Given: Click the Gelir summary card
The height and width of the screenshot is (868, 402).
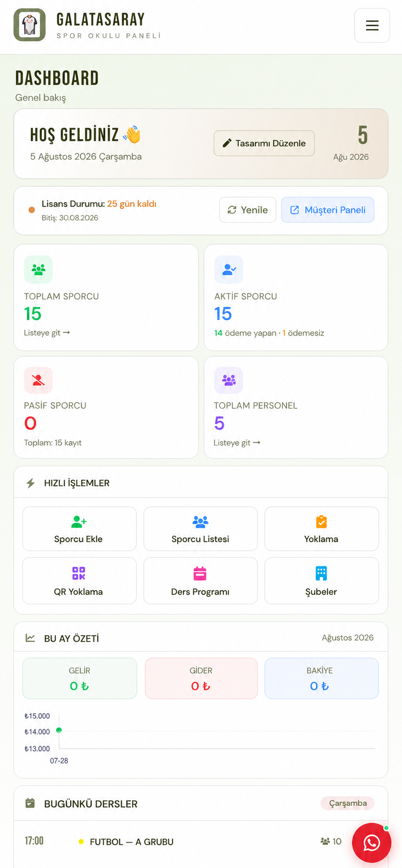Looking at the screenshot, I should (x=80, y=678).
